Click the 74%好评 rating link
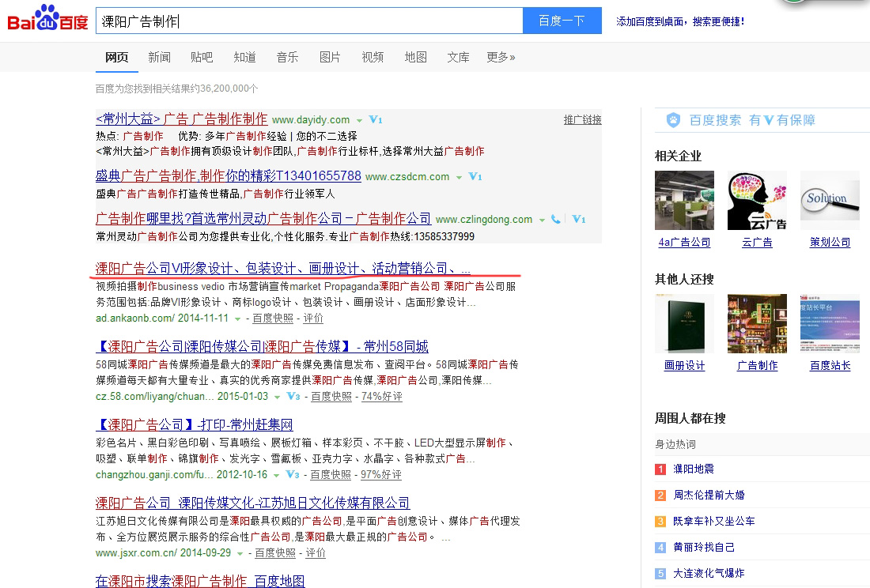 (x=382, y=396)
